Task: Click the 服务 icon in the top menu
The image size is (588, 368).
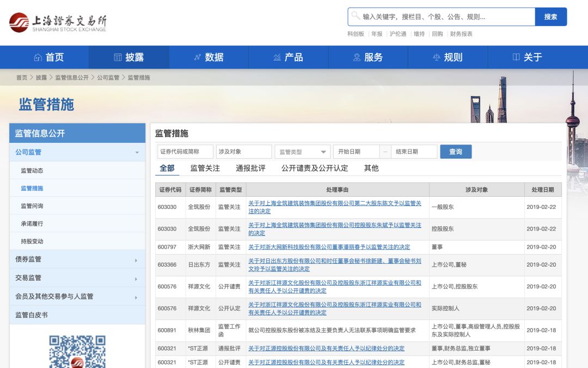Action: point(357,57)
